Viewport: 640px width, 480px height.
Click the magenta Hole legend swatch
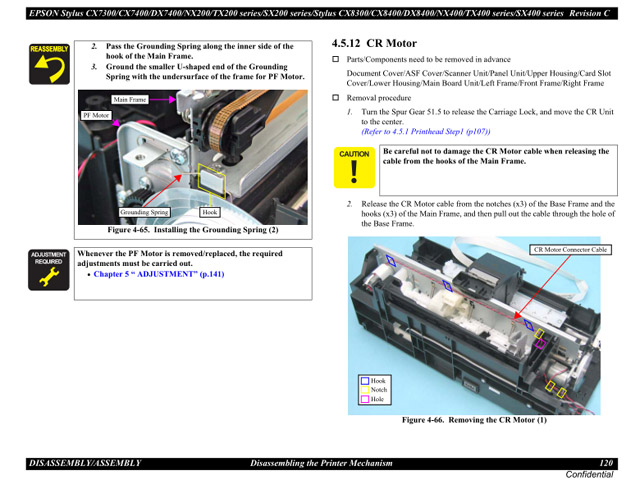coord(365,399)
